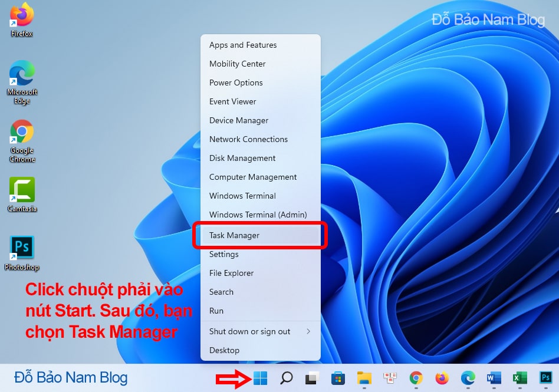
Task: Open the Photoshop desktop shortcut
Action: (x=22, y=253)
